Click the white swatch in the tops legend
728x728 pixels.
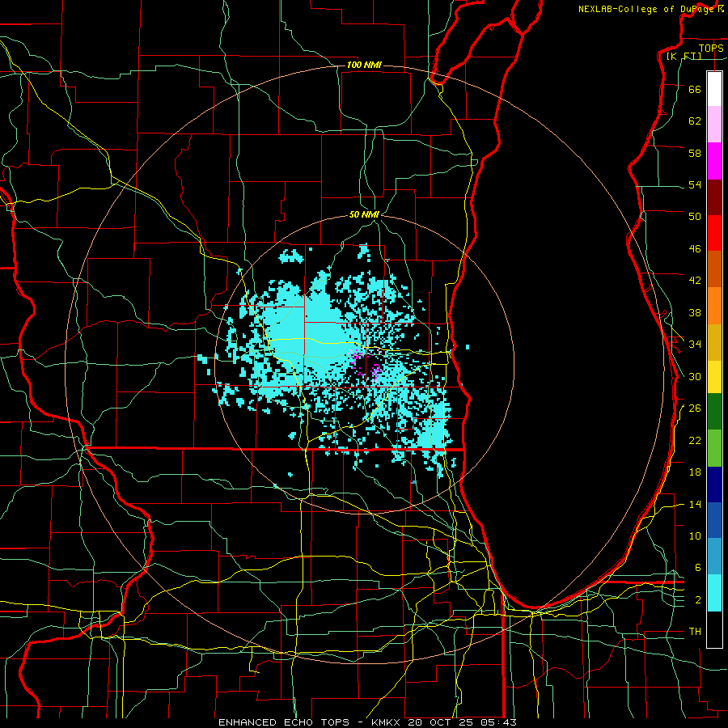coord(714,89)
